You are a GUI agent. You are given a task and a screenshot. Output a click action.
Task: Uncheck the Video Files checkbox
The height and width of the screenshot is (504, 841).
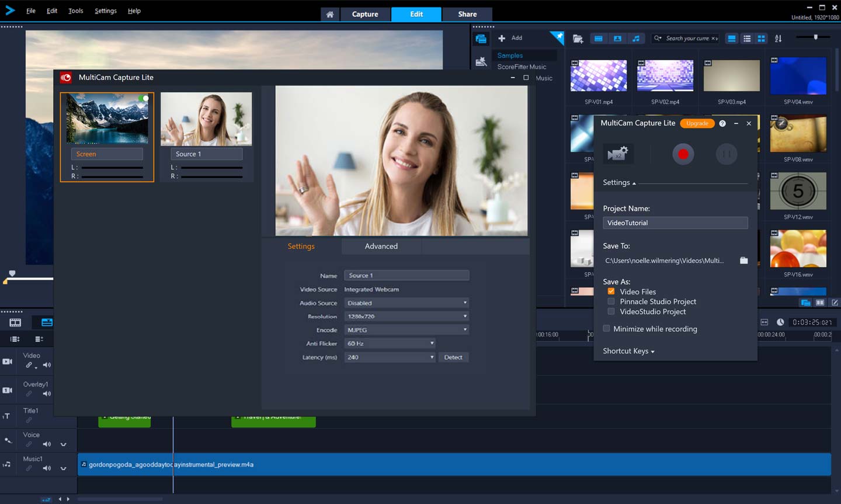coord(611,291)
